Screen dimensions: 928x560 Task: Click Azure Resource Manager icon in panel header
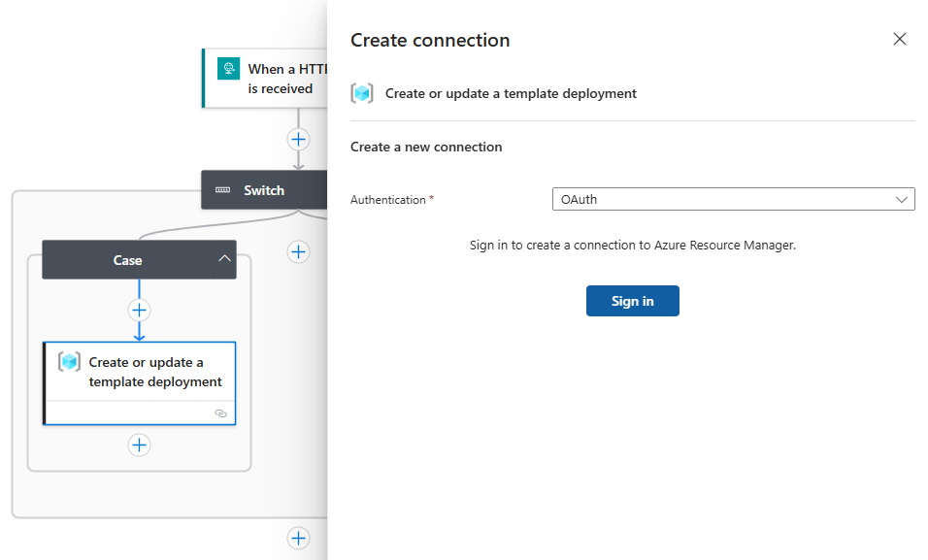[362, 93]
